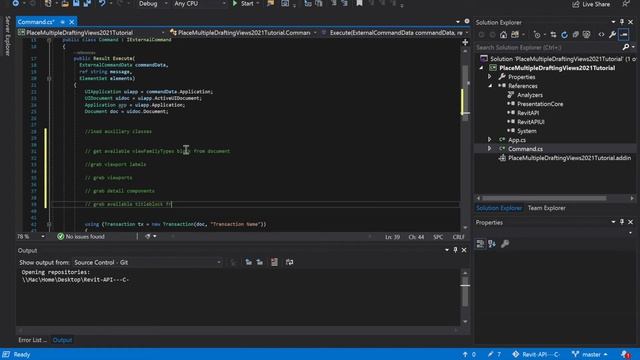
Task: Click the View Code brackets icon
Action: point(601,35)
